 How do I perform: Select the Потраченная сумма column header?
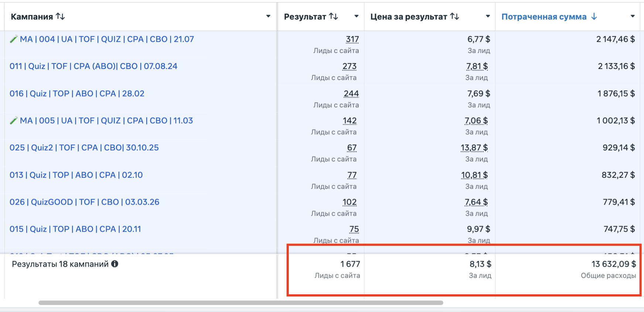tap(544, 17)
